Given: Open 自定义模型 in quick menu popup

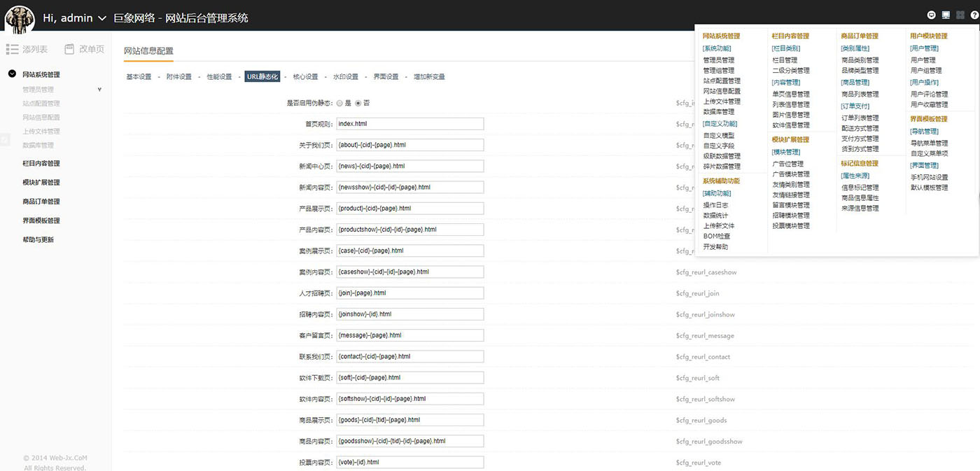Looking at the screenshot, I should (719, 136).
